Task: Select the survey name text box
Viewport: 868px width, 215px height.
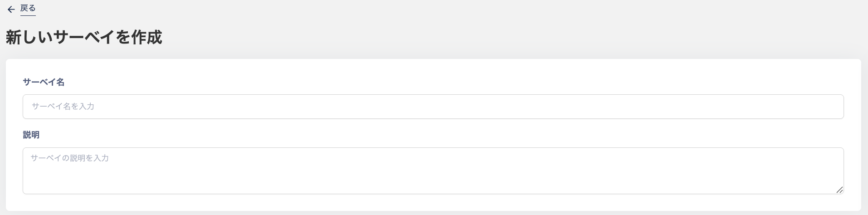Action: point(433,107)
